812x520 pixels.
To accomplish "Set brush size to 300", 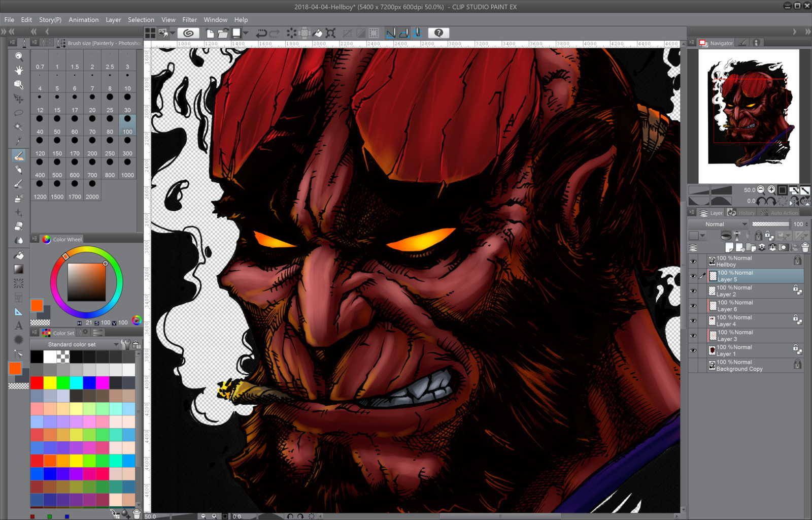I will tap(127, 146).
